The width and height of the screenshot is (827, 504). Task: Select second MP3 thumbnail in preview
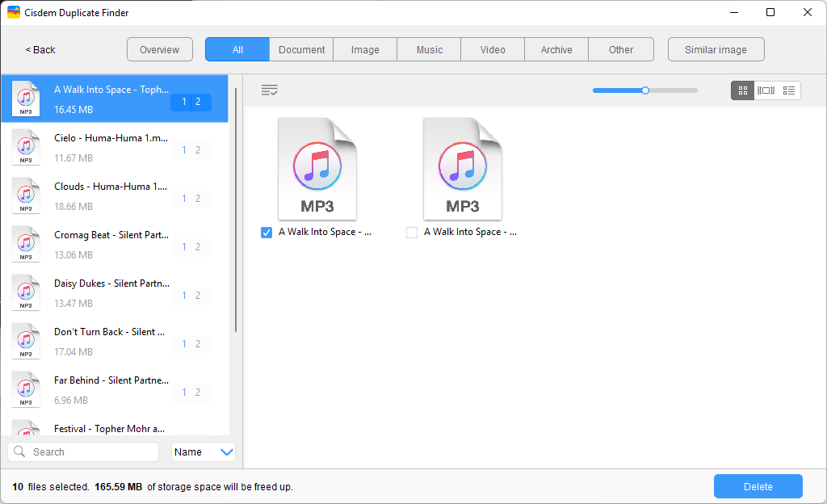463,169
